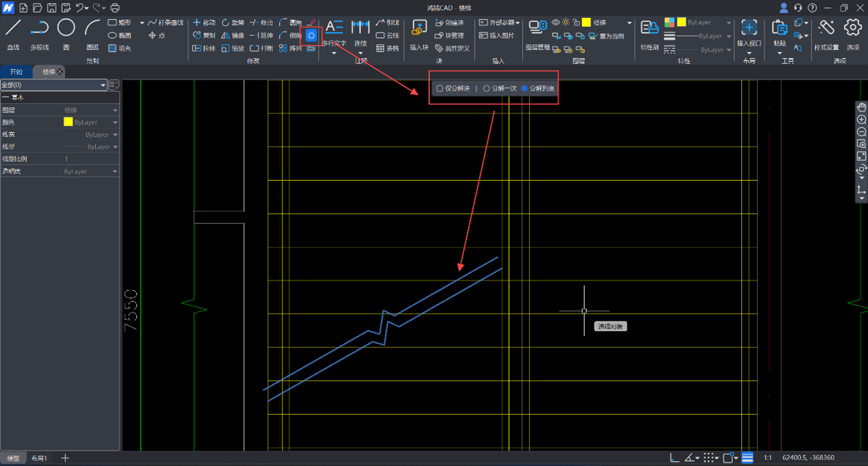This screenshot has height=466, width=868.
Task: Expand the 全部(0) selection dropdown
Action: 103,85
